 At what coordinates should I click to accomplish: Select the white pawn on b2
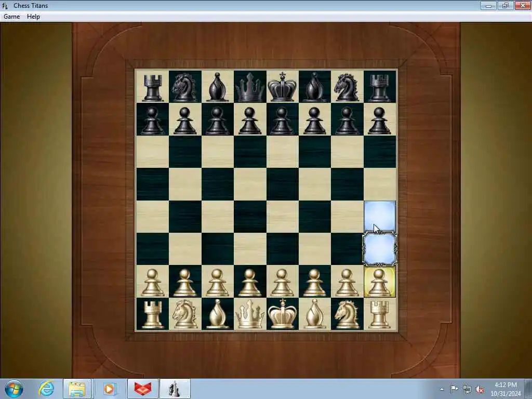click(x=184, y=282)
